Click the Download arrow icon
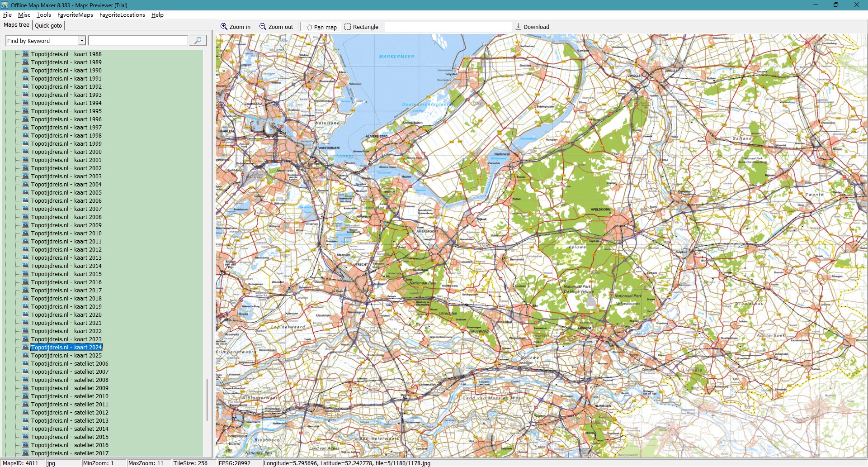Image resolution: width=868 pixels, height=467 pixels. [x=519, y=27]
